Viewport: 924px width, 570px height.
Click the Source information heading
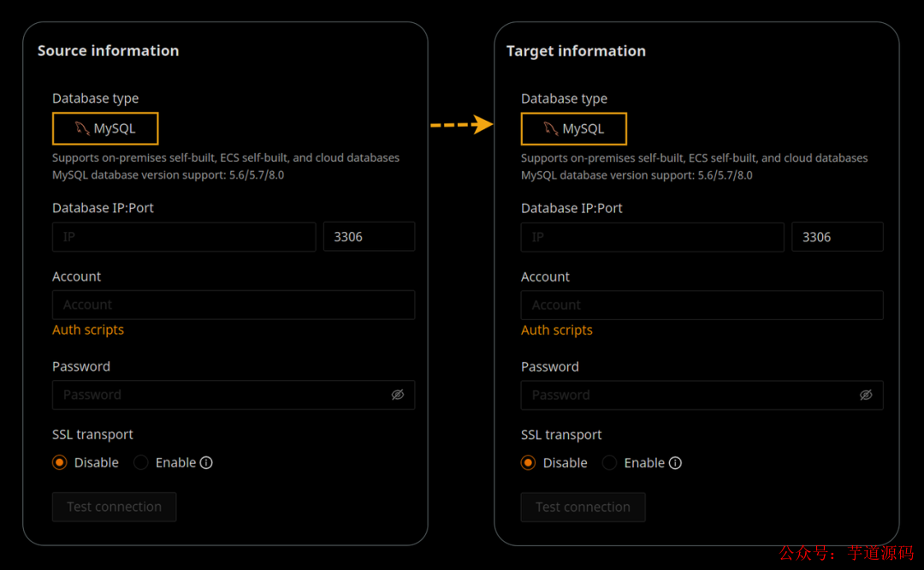click(109, 50)
